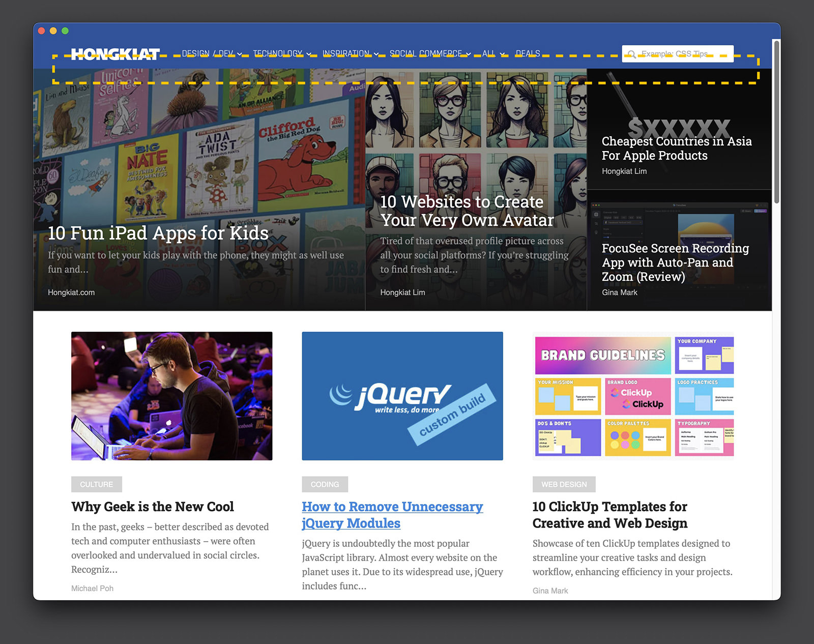Select the WEB DESIGN category tag

[564, 484]
